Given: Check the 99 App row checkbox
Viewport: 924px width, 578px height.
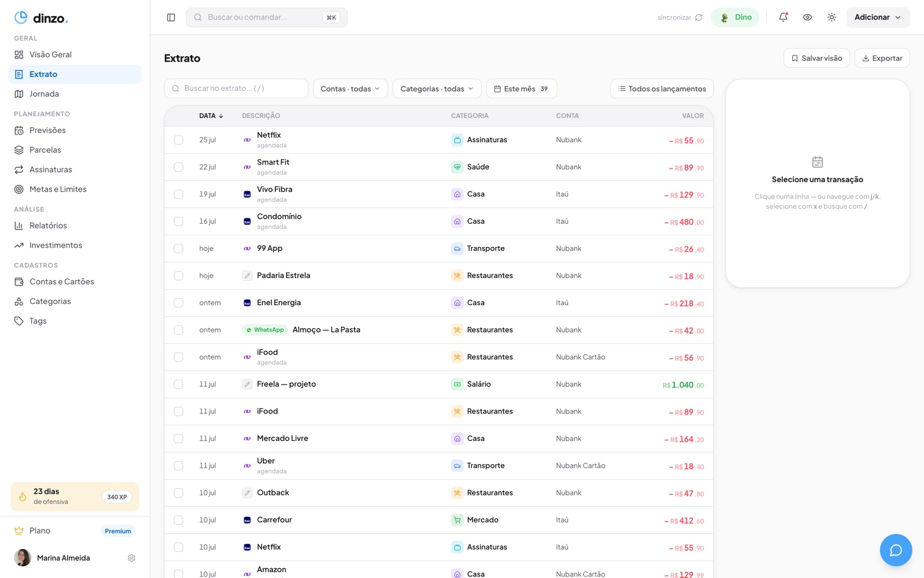Looking at the screenshot, I should pos(178,249).
